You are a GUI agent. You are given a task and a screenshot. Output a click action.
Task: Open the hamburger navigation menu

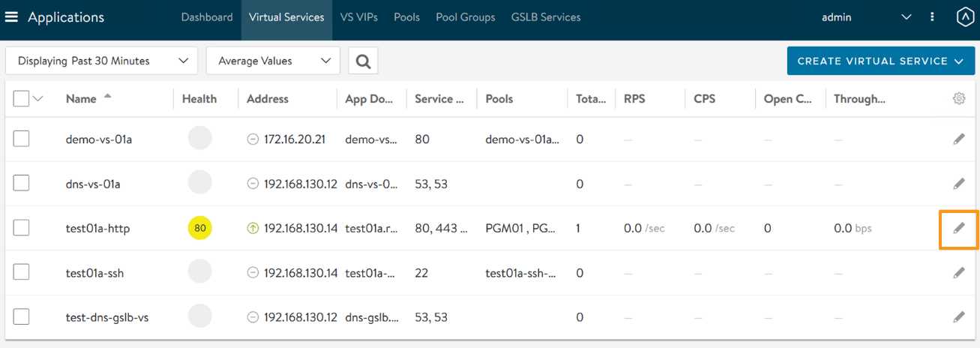coord(11,17)
